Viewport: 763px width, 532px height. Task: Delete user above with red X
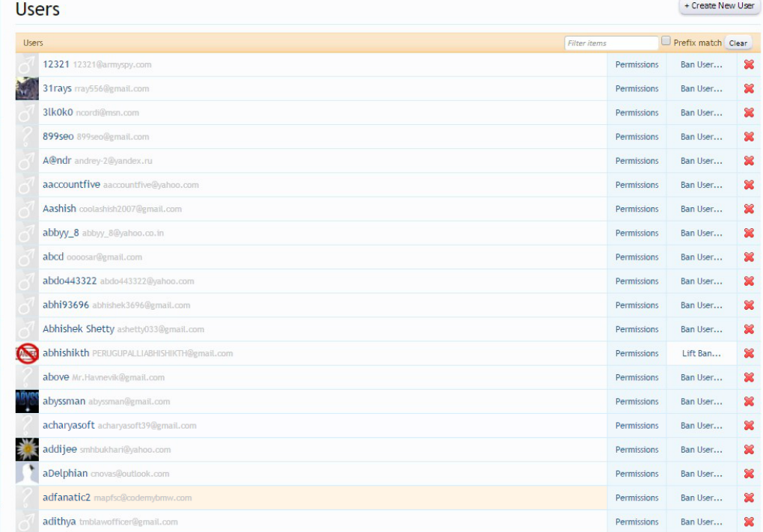click(x=749, y=378)
